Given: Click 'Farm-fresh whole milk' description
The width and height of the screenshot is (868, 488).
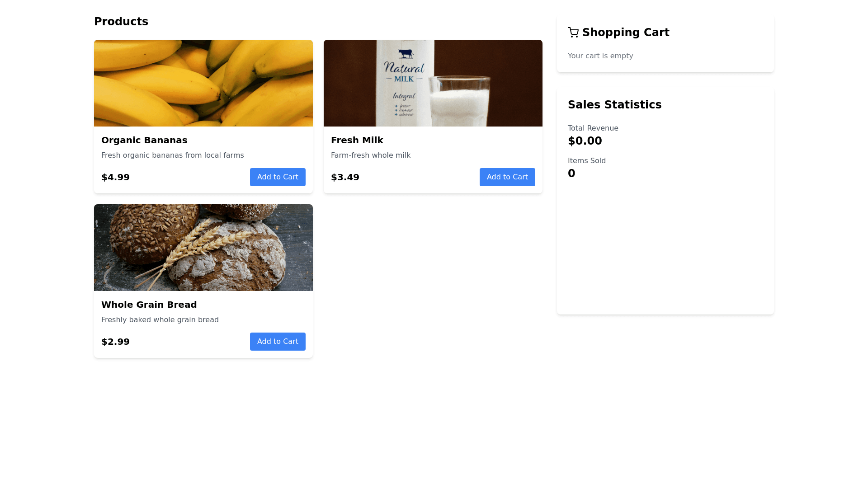Looking at the screenshot, I should pyautogui.click(x=371, y=155).
